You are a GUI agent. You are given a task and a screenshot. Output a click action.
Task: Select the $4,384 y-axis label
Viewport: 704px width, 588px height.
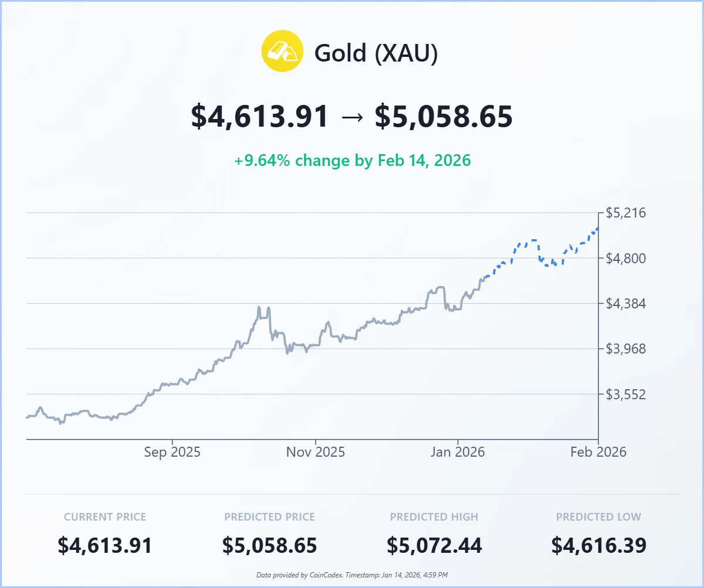(x=625, y=304)
